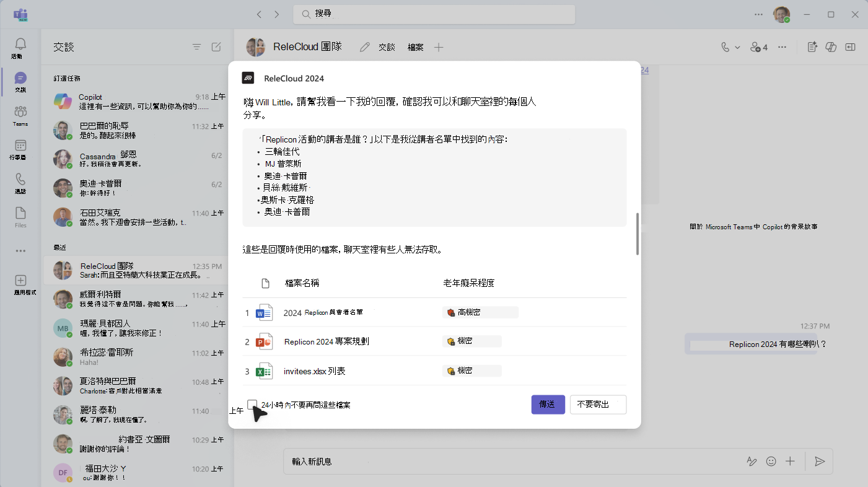Image resolution: width=868 pixels, height=487 pixels.
Task: Switch to the 檔案 (Files) tab
Action: coord(416,47)
